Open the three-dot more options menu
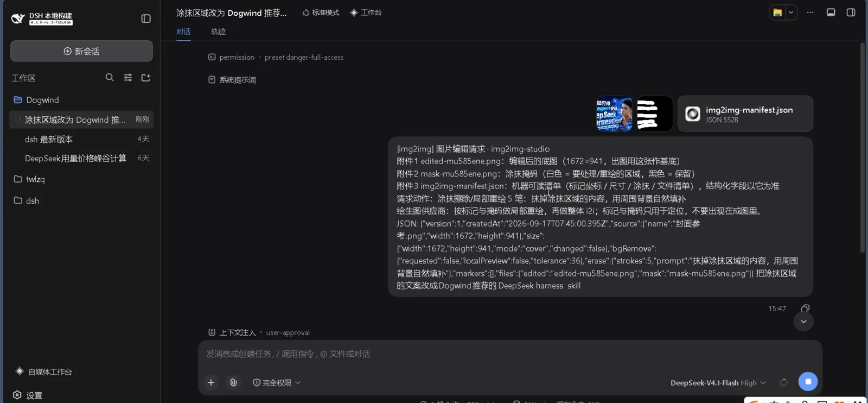868x403 pixels. pyautogui.click(x=810, y=12)
